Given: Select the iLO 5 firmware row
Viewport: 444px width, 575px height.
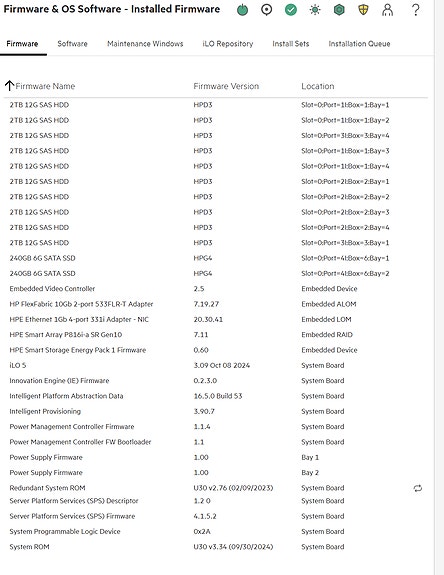Looking at the screenshot, I should coord(216,365).
